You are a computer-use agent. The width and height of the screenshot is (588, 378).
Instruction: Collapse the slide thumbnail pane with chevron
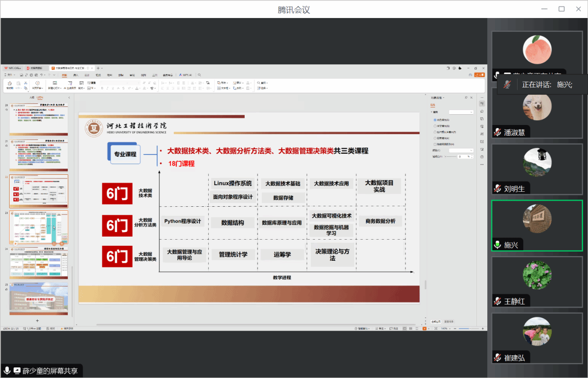tap(70, 97)
